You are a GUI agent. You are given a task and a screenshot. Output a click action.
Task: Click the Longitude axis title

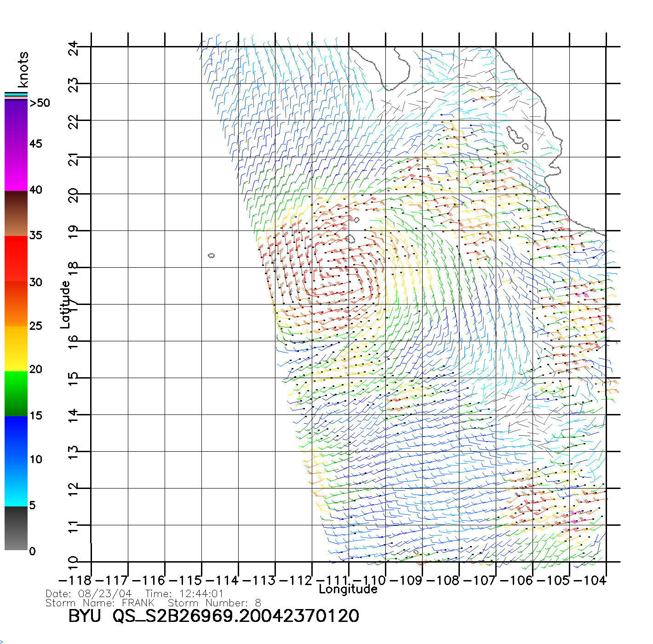coord(348,589)
